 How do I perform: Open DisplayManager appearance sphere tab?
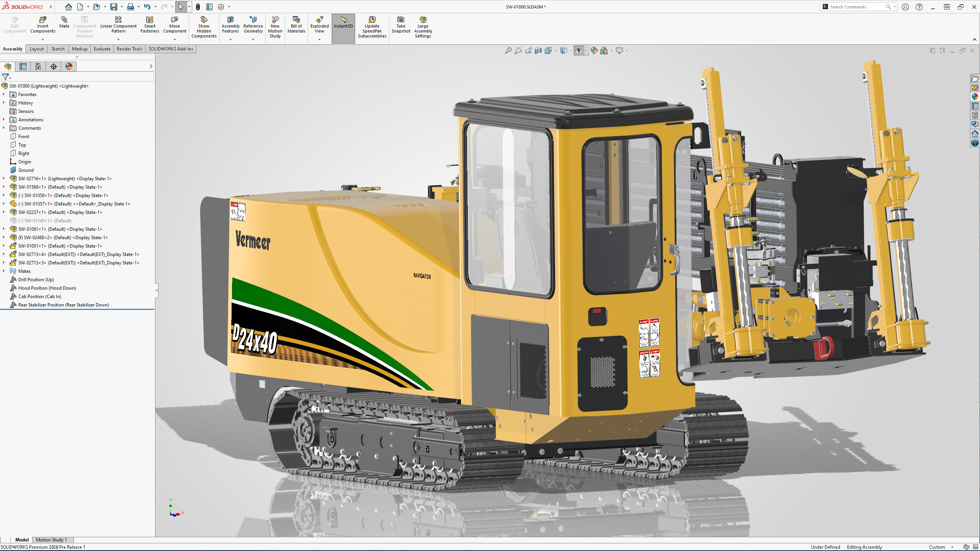69,67
